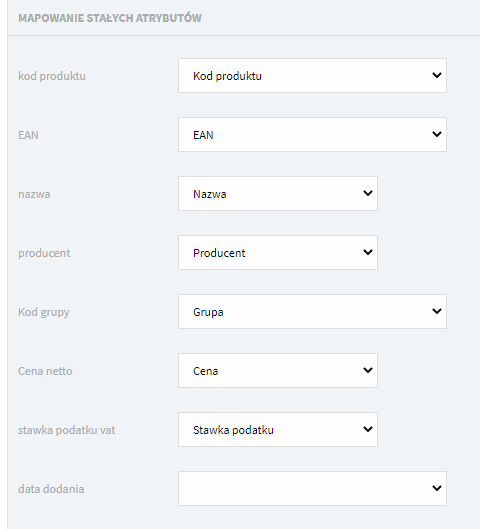
Task: Click the chevron arrow beside Producent value
Action: pyautogui.click(x=368, y=252)
